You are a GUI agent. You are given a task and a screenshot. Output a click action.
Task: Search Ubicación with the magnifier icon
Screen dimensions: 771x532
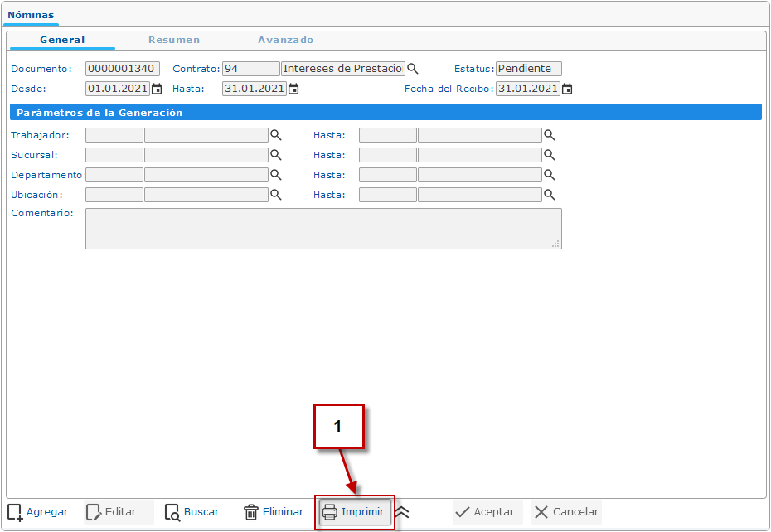pyautogui.click(x=276, y=195)
